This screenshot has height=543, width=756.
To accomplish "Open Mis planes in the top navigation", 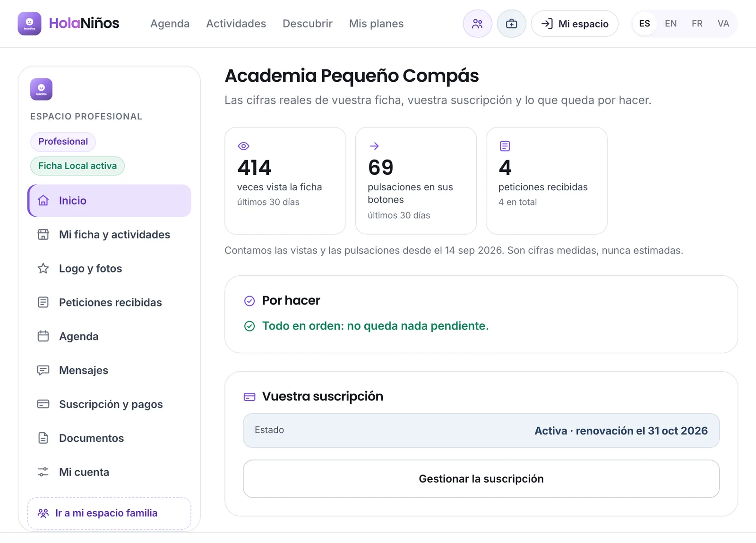I will 376,24.
